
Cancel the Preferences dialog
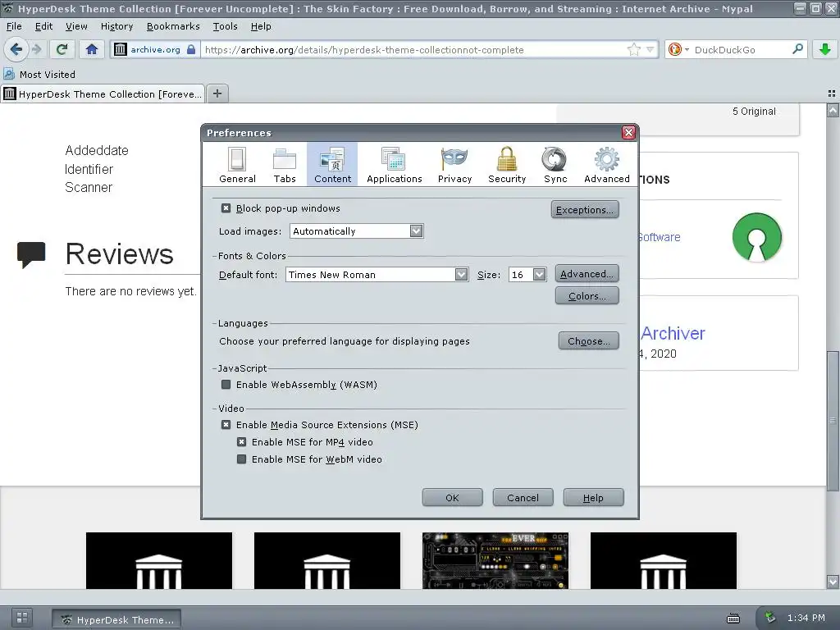pyautogui.click(x=523, y=497)
